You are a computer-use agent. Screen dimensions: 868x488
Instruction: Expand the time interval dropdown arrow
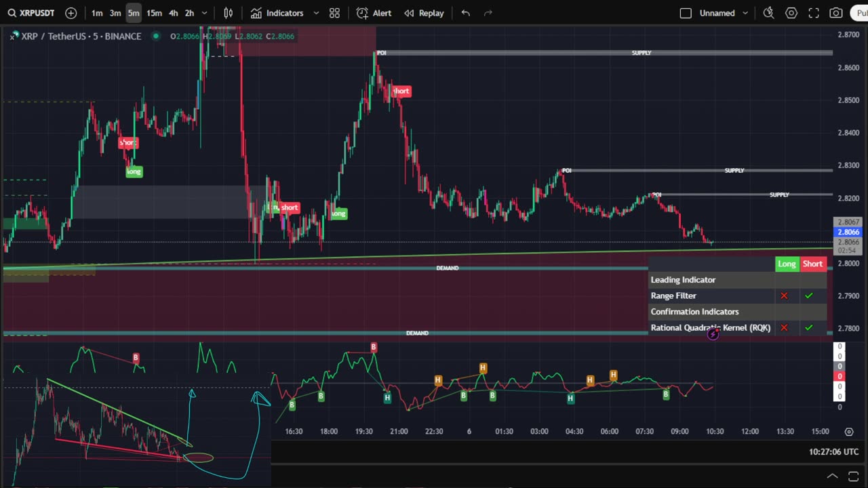(x=205, y=13)
